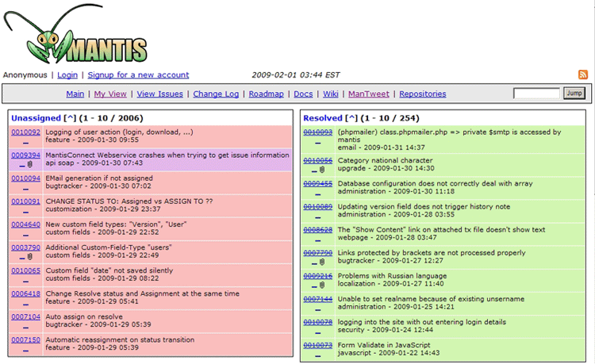The image size is (595, 364).
Task: Click attachment paperclip for resolved issue 0010056
Action: tap(322, 170)
